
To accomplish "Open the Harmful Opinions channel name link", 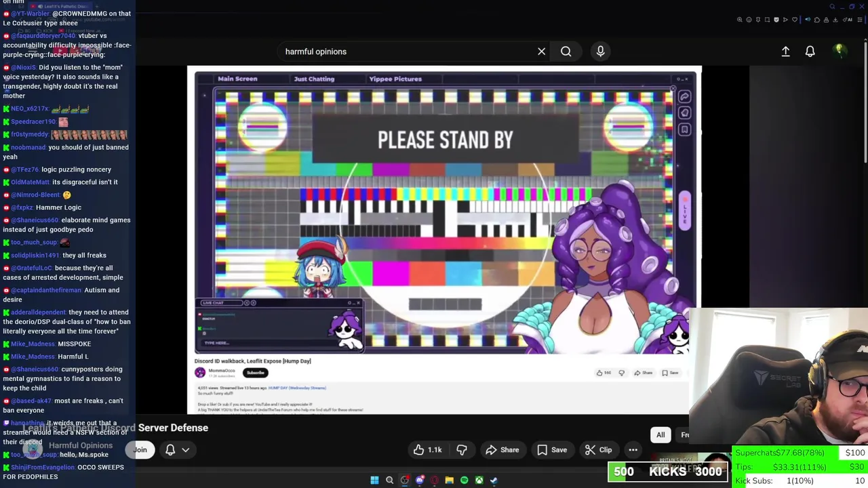I will [81, 445].
